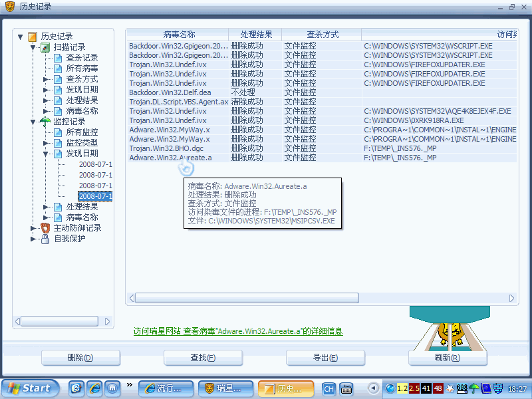Collapse the 历史记录 root node arrow
This screenshot has width=532, height=399.
[21, 37]
